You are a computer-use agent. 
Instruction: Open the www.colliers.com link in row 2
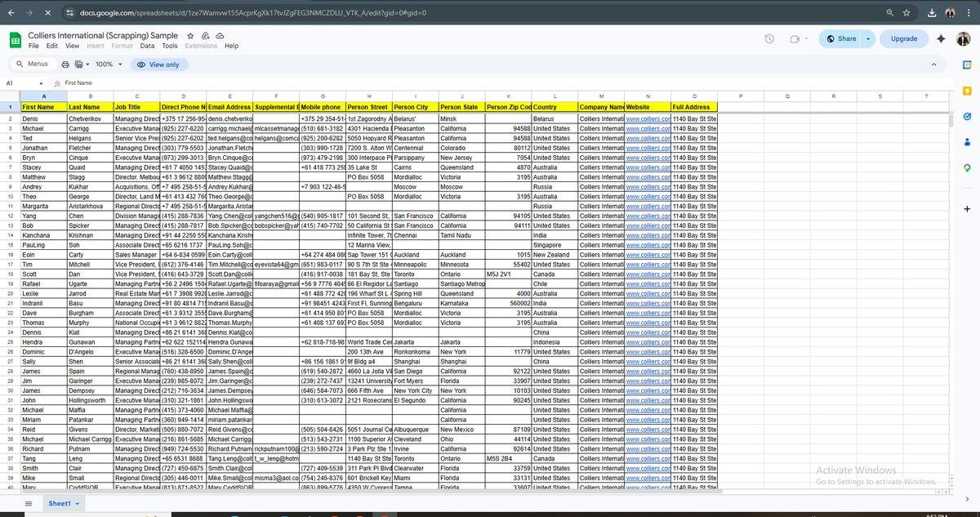pos(648,118)
